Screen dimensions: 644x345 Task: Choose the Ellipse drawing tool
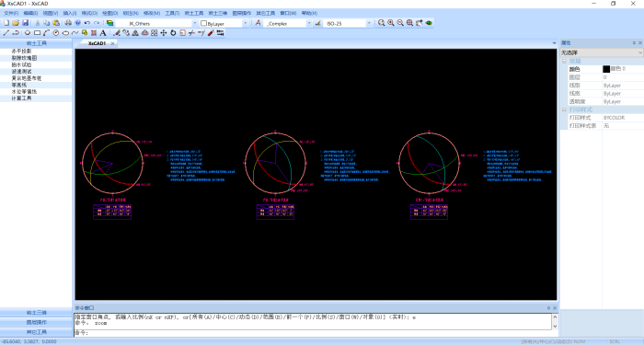[x=65, y=33]
